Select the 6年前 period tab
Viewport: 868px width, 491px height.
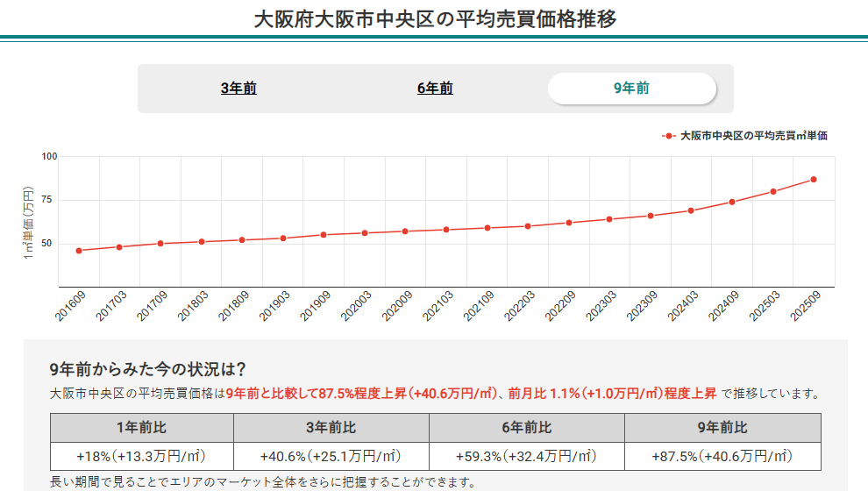[x=435, y=88]
